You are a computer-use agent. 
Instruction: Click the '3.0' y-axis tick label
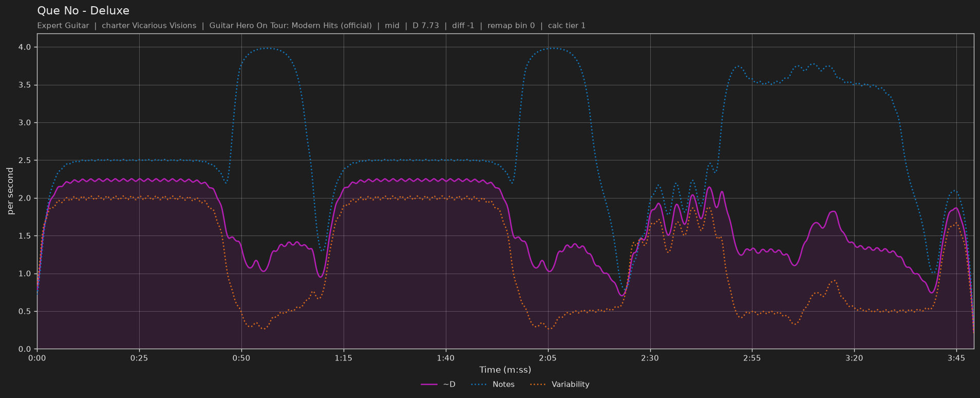25,123
